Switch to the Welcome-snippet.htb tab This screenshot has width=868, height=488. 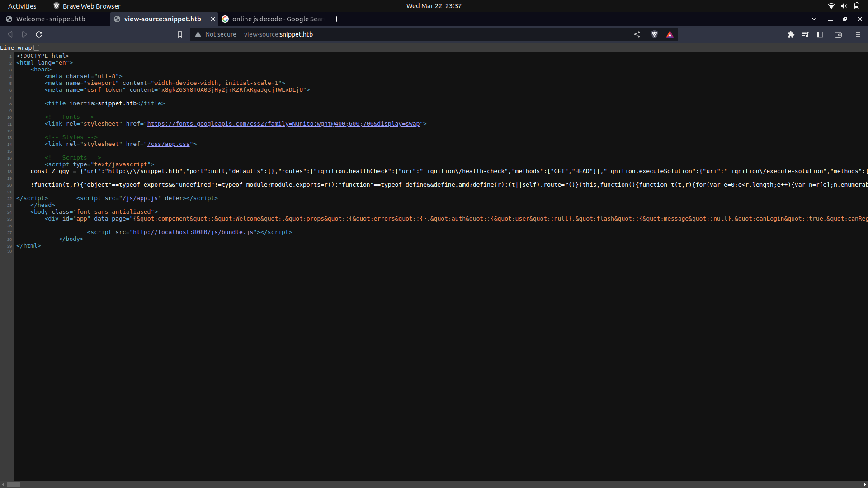coord(50,19)
